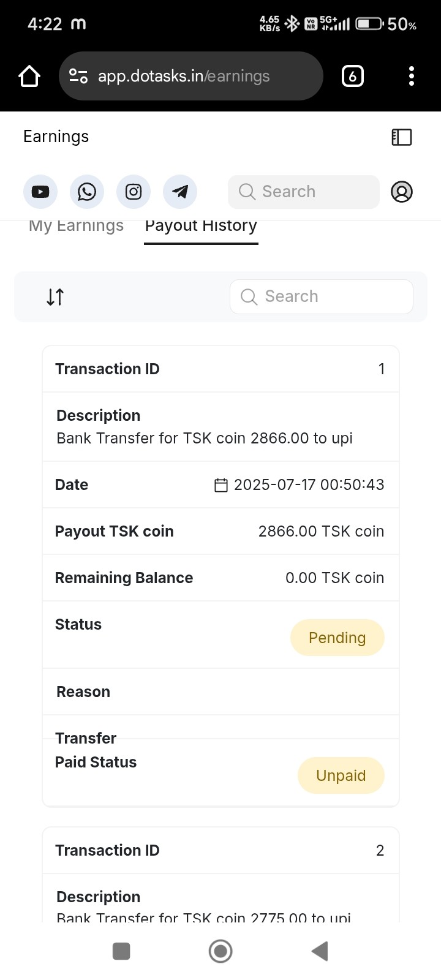Screen dimensions: 441x980
Task: Focus the top header Search field
Action: click(x=304, y=192)
